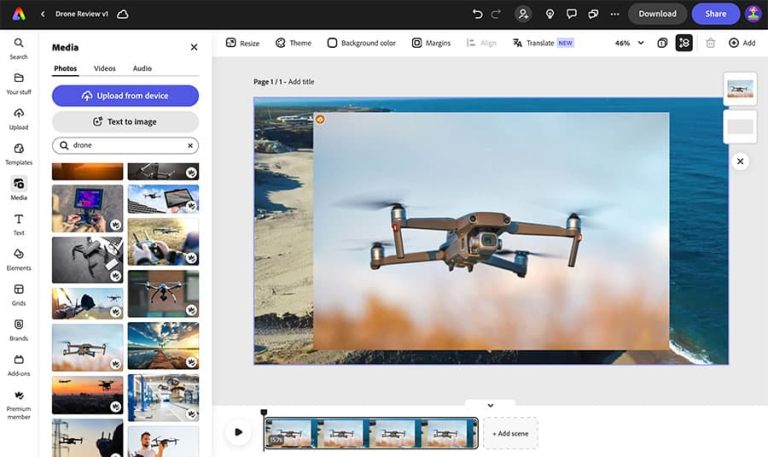Screen dimensions: 768x457
Task: Select the hands holding controller photo
Action: pyautogui.click(x=164, y=242)
